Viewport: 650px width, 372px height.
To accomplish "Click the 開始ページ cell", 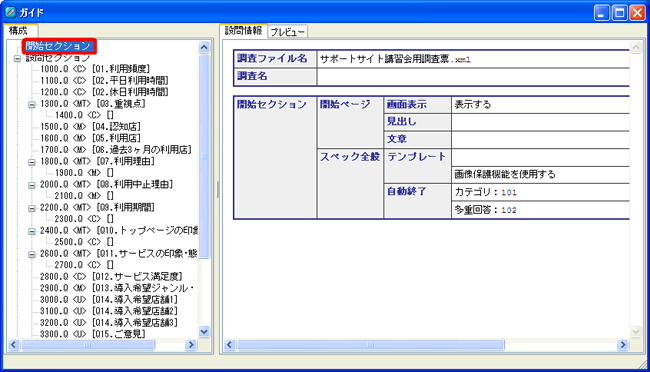I will point(350,122).
